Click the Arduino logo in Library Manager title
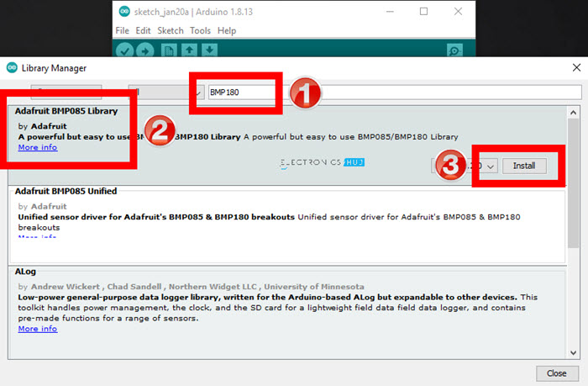This screenshot has width=588, height=386. (12, 67)
